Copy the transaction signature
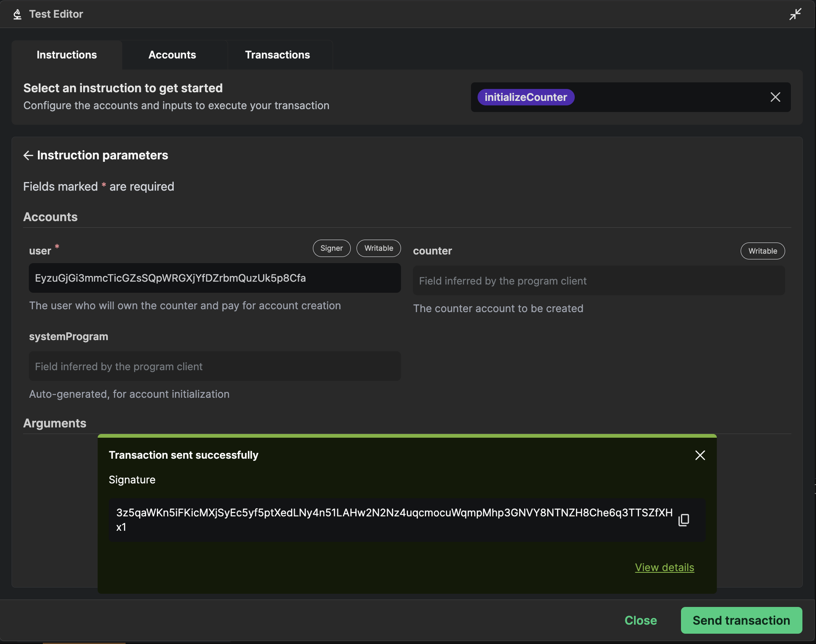Screen dimensions: 816x644 click(x=684, y=520)
